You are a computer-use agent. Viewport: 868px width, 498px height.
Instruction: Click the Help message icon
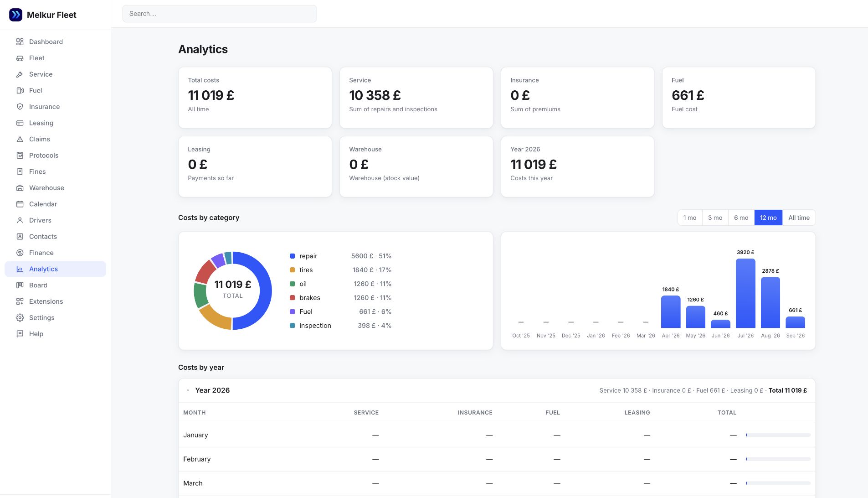[x=20, y=334]
